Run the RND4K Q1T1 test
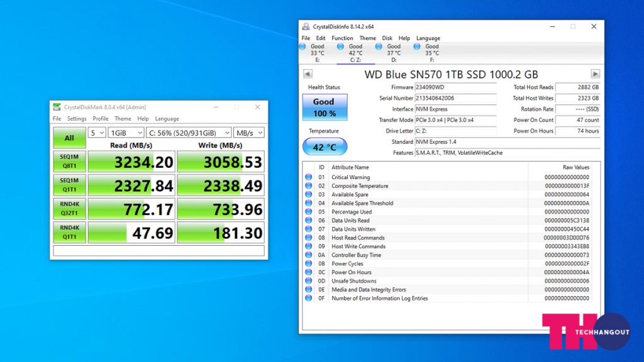The height and width of the screenshot is (362, 644). (x=69, y=233)
